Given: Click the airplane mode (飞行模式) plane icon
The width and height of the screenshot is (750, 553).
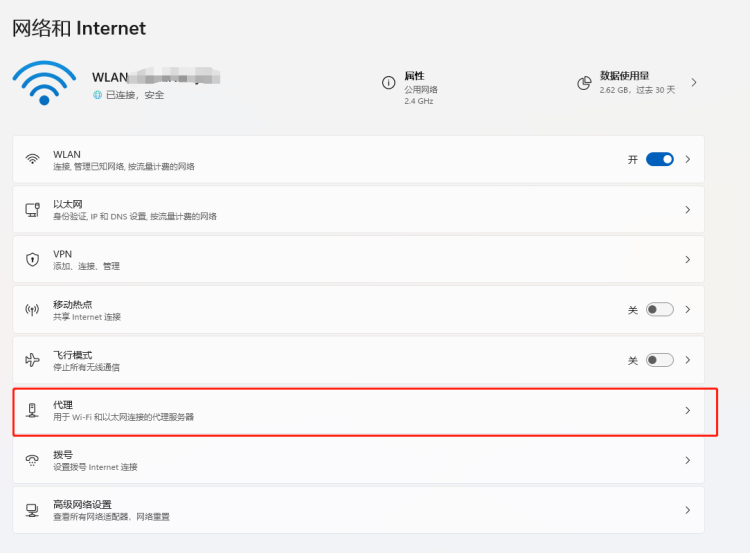Looking at the screenshot, I should [33, 360].
